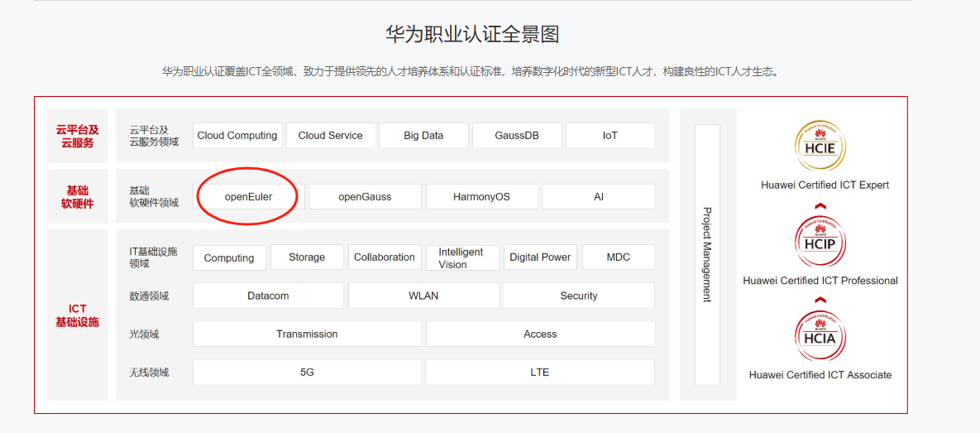Click the Digital Power certification
The image size is (980, 433).
point(540,257)
